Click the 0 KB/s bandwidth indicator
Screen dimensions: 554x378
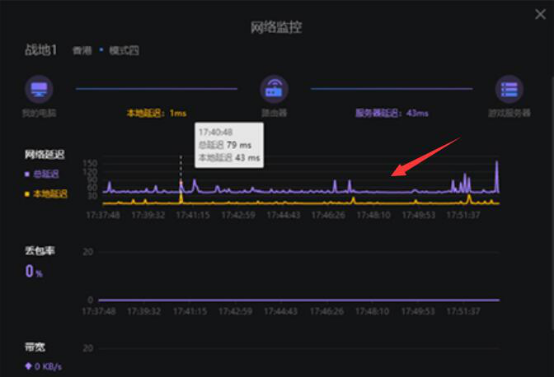coord(44,366)
